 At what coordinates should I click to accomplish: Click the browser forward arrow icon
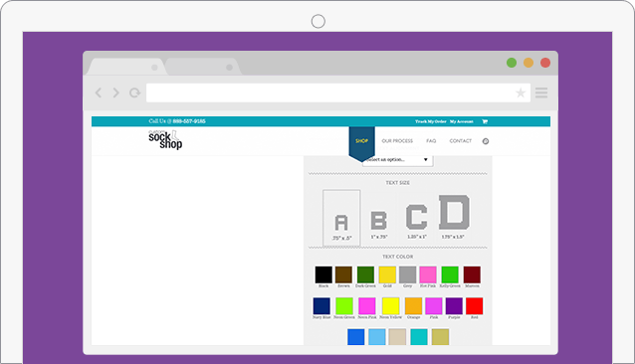116,92
